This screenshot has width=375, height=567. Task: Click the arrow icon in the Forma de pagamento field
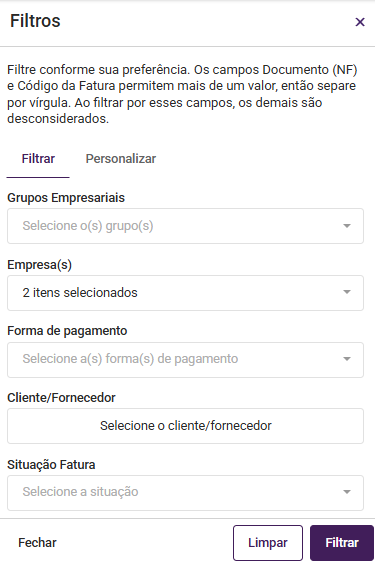[x=347, y=359]
